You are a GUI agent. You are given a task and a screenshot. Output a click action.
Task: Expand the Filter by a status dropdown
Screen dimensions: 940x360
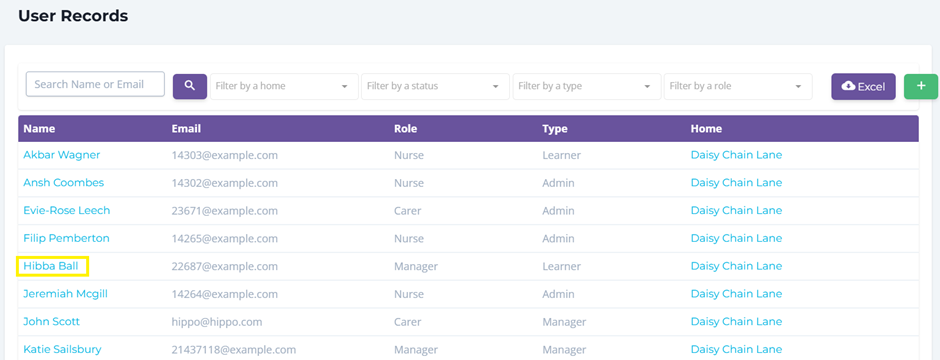435,86
